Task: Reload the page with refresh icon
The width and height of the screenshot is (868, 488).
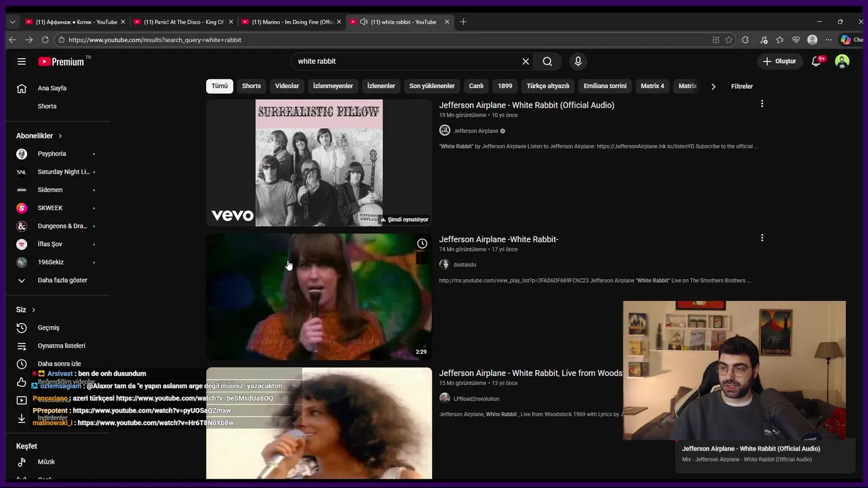Action: click(45, 39)
